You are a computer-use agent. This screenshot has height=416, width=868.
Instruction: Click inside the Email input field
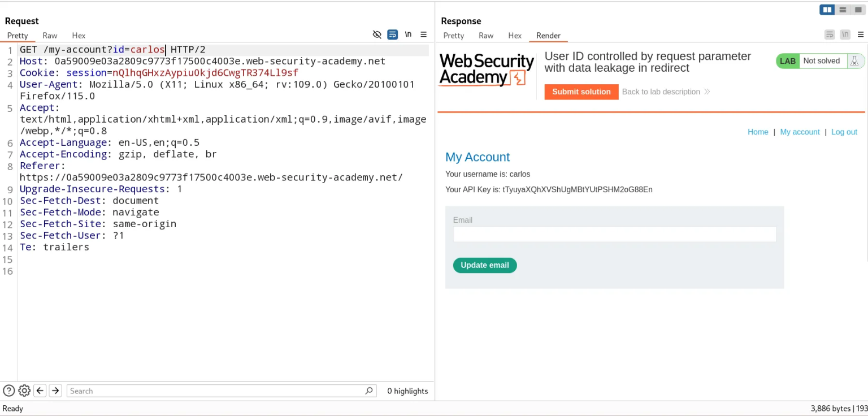[614, 233]
